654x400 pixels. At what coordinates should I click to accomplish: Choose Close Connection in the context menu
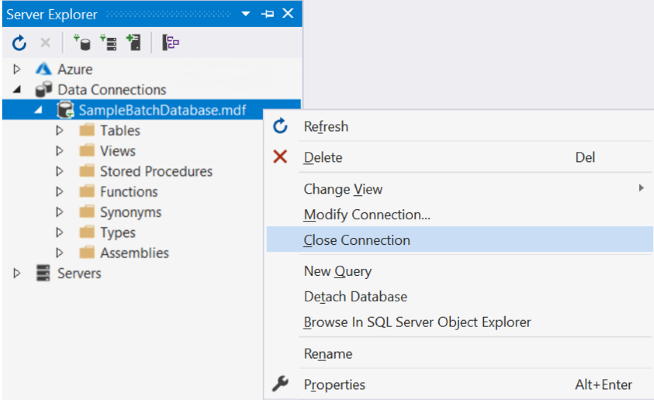coord(460,240)
